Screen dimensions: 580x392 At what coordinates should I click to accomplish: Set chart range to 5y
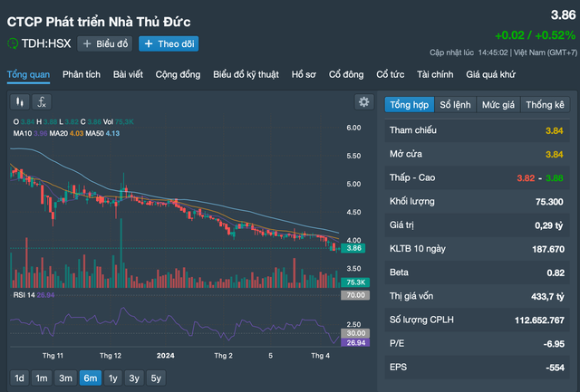point(157,378)
